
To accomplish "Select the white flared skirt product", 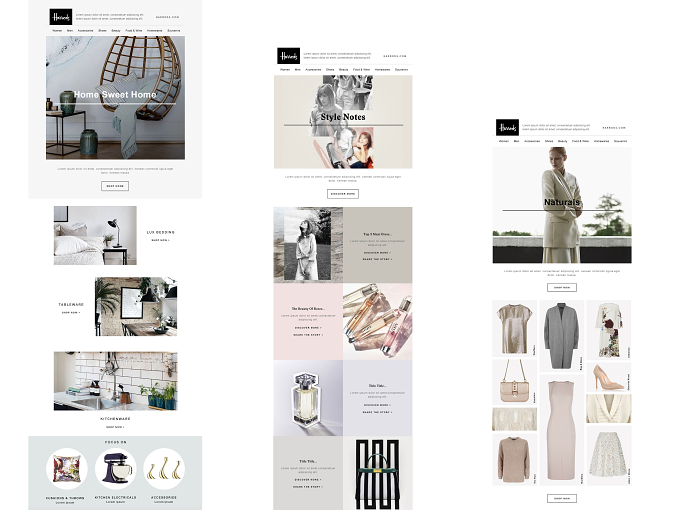I will pos(609,455).
